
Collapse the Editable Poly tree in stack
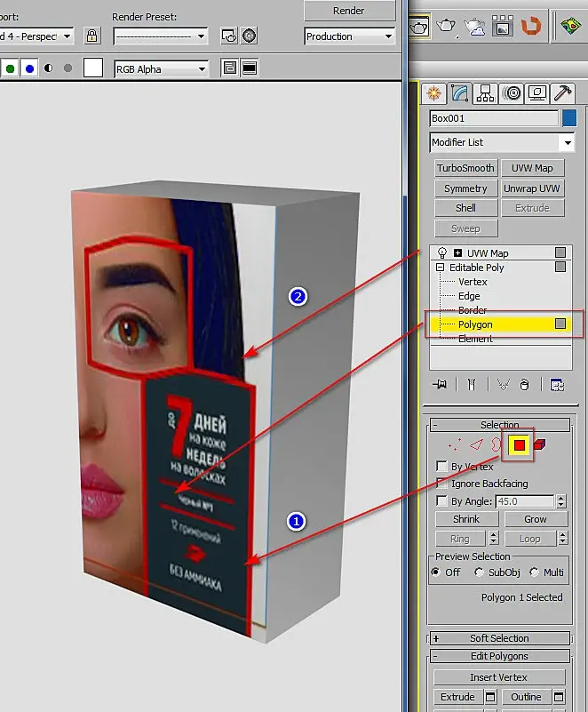point(440,268)
